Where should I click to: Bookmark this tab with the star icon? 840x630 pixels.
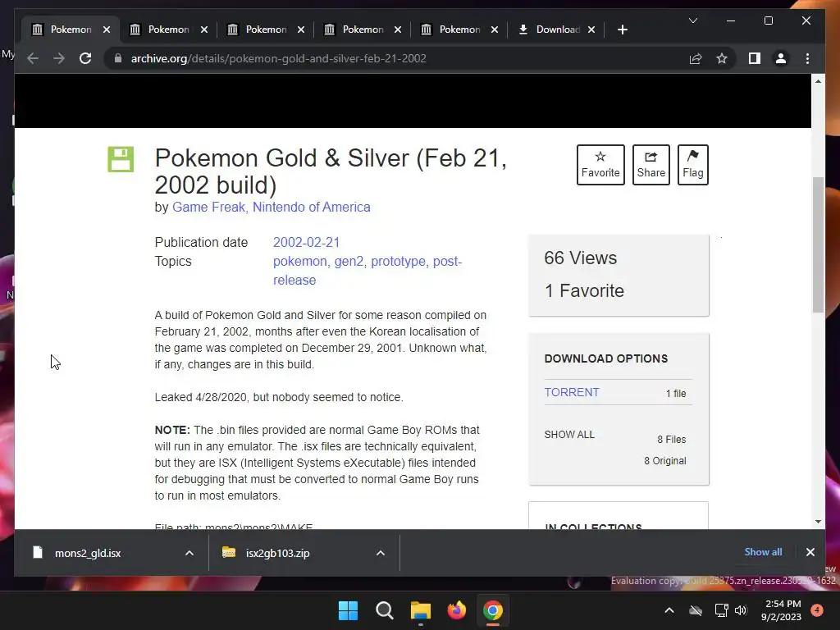point(722,58)
